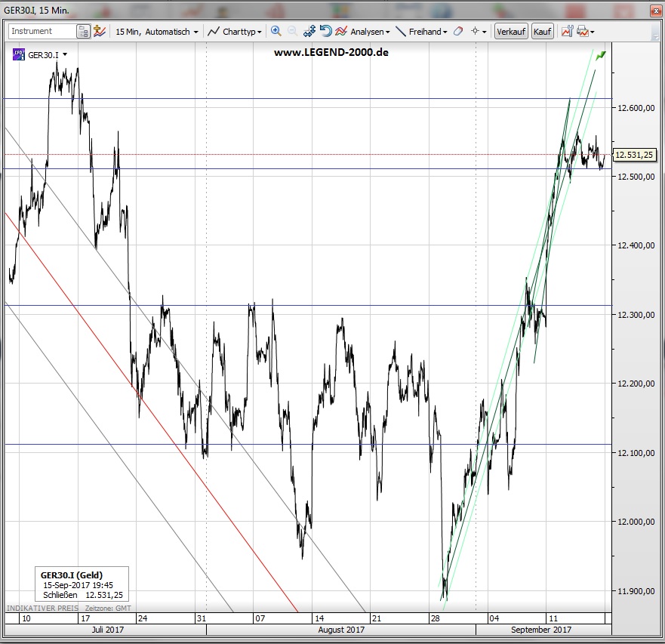The width and height of the screenshot is (665, 644).
Task: Click the add-instrument chart icon with plus
Action: point(99,32)
